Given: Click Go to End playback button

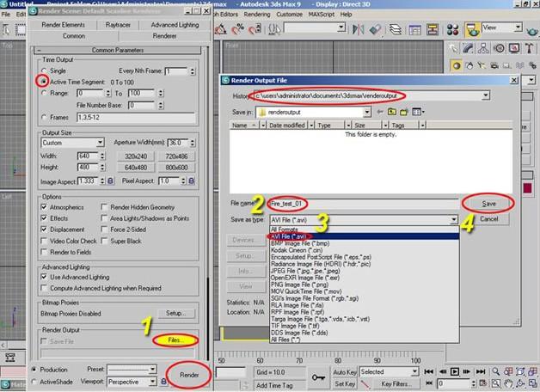Looking at the screenshot, I should [x=480, y=371].
